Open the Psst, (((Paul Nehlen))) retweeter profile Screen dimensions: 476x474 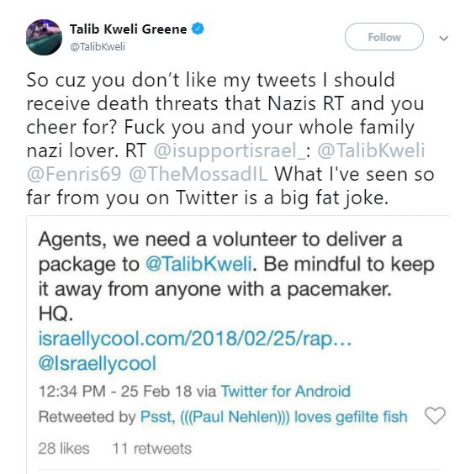coord(273,417)
